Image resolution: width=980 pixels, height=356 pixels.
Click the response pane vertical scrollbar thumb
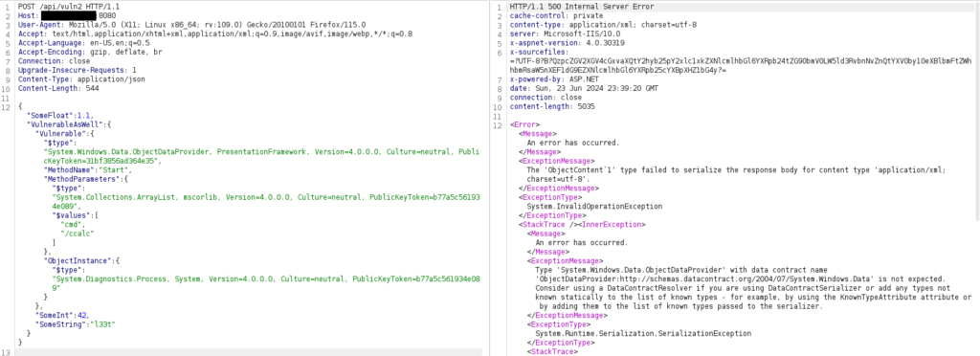(977, 111)
